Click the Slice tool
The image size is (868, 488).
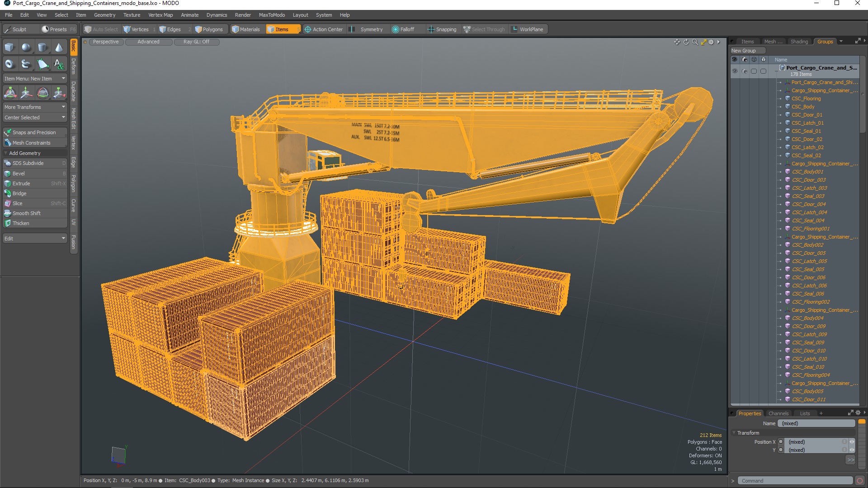click(35, 203)
